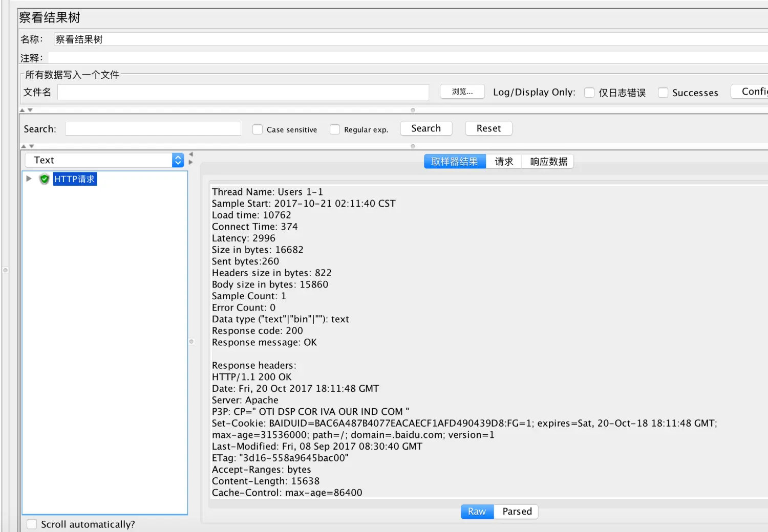The image size is (768, 532).
Task: Click the green success shield icon beside HTTP请求
Action: (x=45, y=179)
